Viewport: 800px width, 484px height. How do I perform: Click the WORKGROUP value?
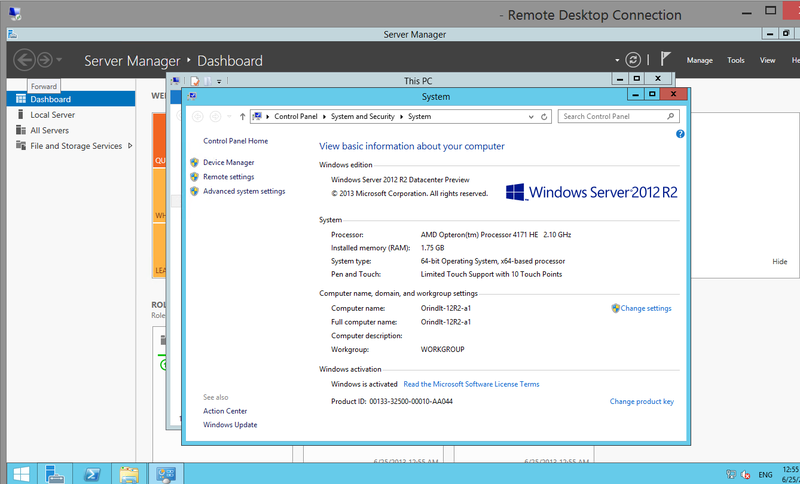coord(442,349)
